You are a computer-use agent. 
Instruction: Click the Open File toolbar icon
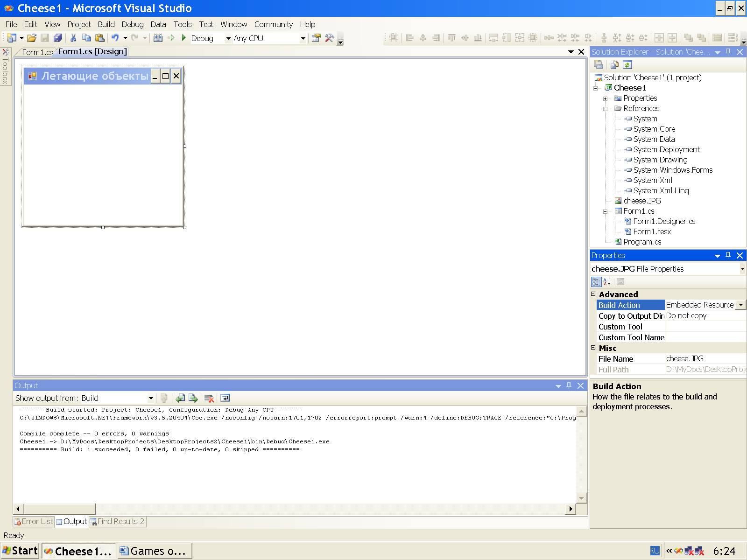click(x=31, y=38)
